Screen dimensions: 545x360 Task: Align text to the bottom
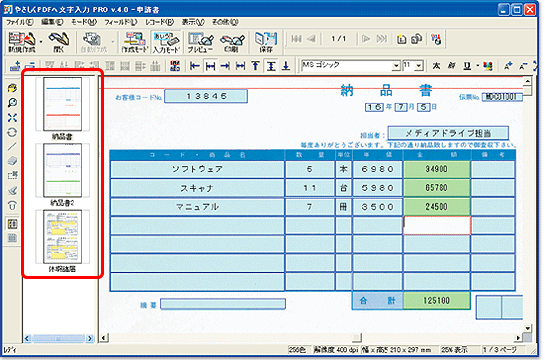tap(286, 66)
